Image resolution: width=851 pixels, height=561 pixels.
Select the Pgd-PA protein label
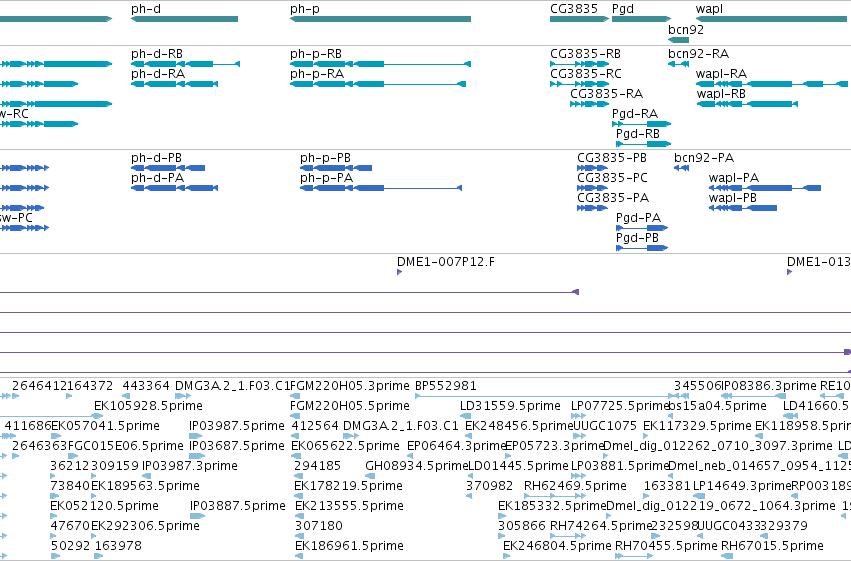[x=639, y=218]
